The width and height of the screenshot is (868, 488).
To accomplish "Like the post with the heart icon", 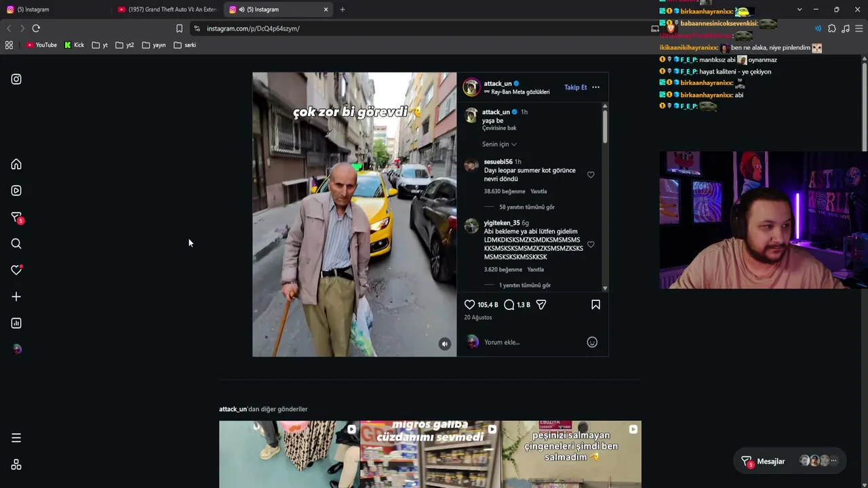I will click(x=469, y=305).
